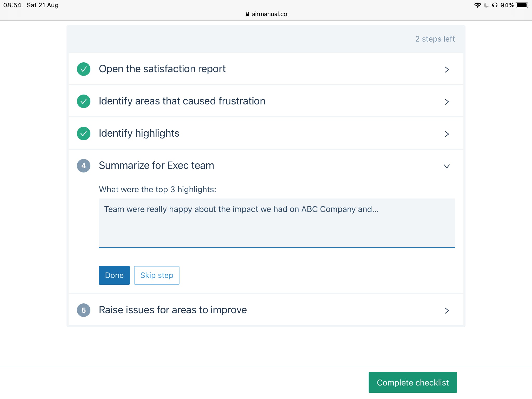Expand Raise issues for areas to improve
The image size is (532, 399).
[447, 311]
